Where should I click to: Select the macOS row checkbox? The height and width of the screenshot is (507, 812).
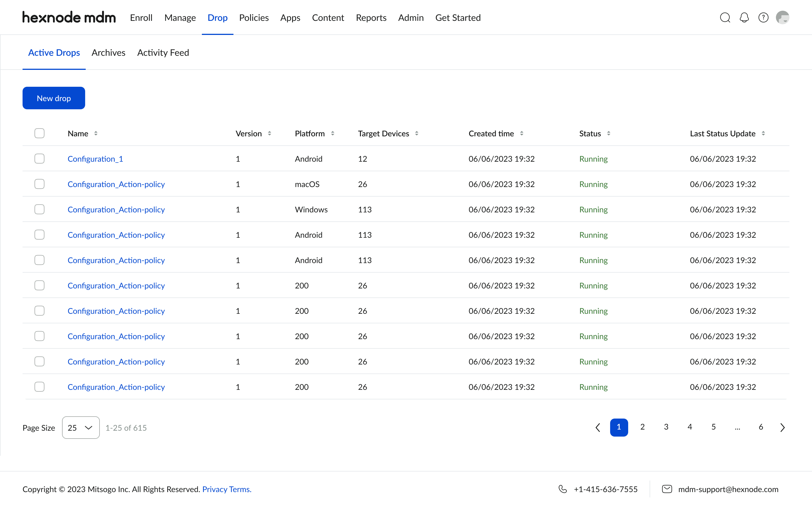click(39, 184)
